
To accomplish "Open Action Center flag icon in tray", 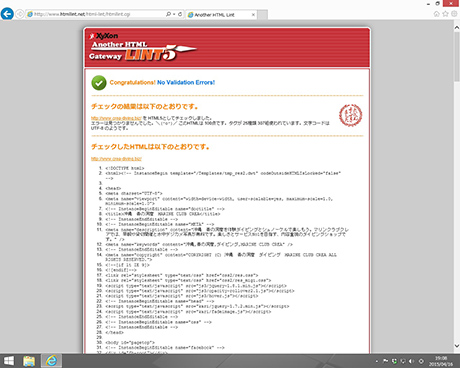I will click(x=385, y=361).
